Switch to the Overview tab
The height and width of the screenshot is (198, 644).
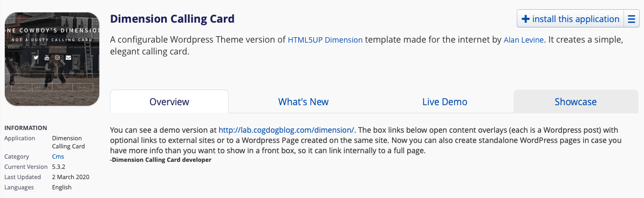click(x=169, y=101)
